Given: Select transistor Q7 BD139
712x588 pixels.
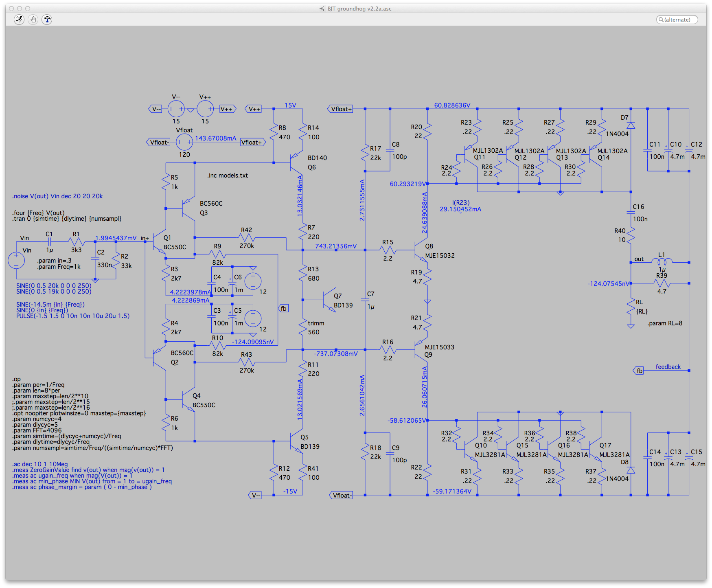Looking at the screenshot, I should 330,300.
